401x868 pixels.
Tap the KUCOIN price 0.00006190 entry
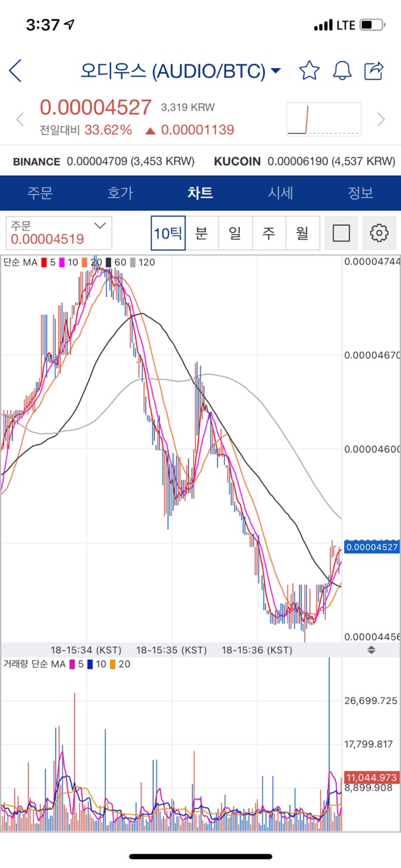tap(304, 161)
